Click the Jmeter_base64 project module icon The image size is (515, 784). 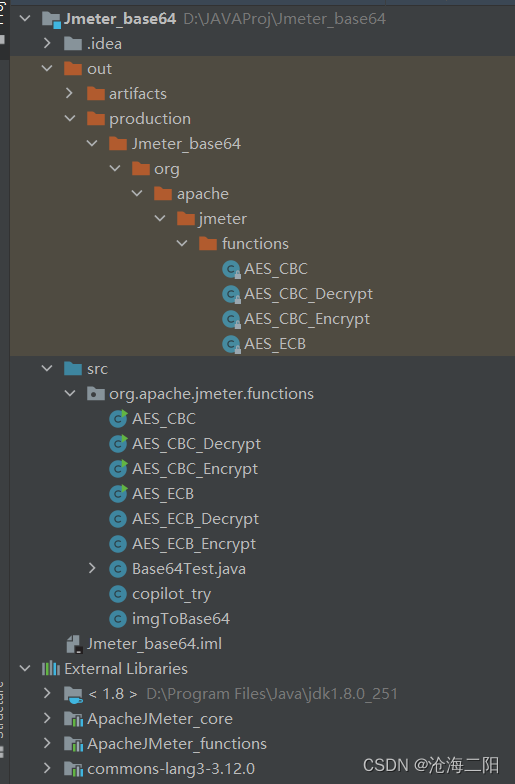52,20
